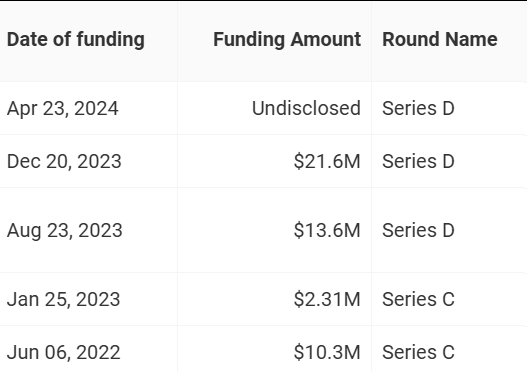This screenshot has width=527, height=372.
Task: Click the $13.6M funding amount
Action: 327,230
